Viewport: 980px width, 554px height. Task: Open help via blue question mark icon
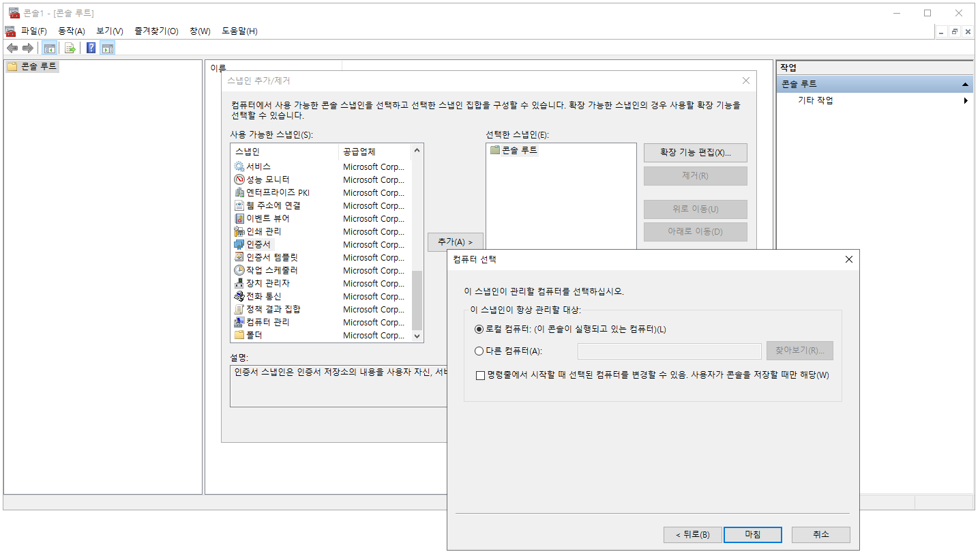(91, 48)
